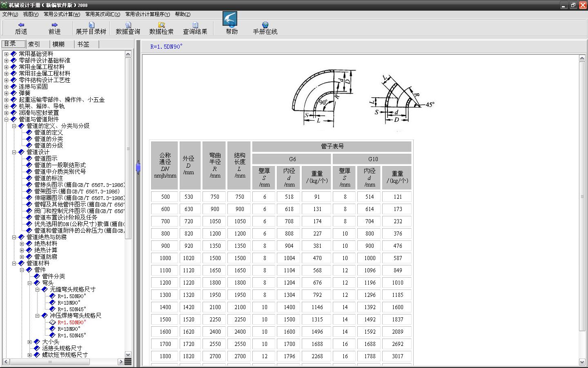Viewport: 588px width, 368px height.
Task: Click the book icon beside 常用基础资料
Action: tap(13, 54)
